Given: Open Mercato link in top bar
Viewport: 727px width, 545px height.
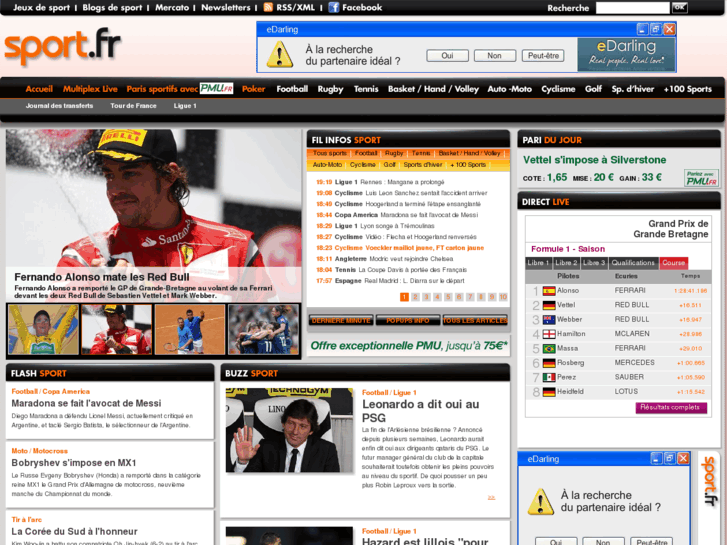Looking at the screenshot, I should 172,7.
